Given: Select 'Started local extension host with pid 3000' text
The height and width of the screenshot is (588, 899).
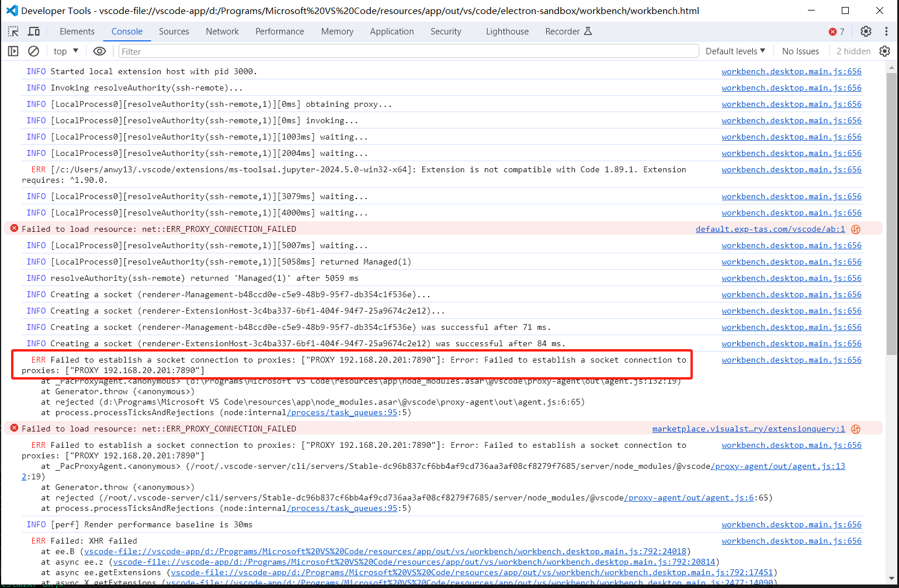Looking at the screenshot, I should point(154,71).
